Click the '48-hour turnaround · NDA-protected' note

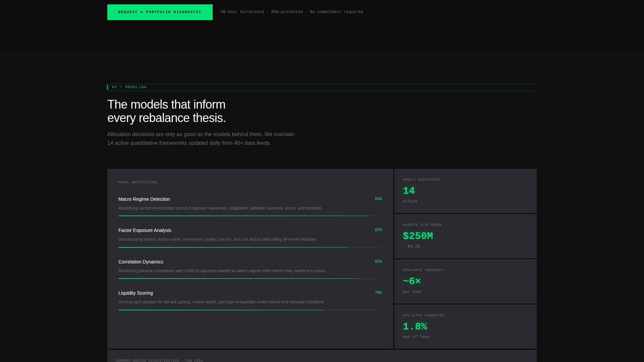pyautogui.click(x=291, y=12)
